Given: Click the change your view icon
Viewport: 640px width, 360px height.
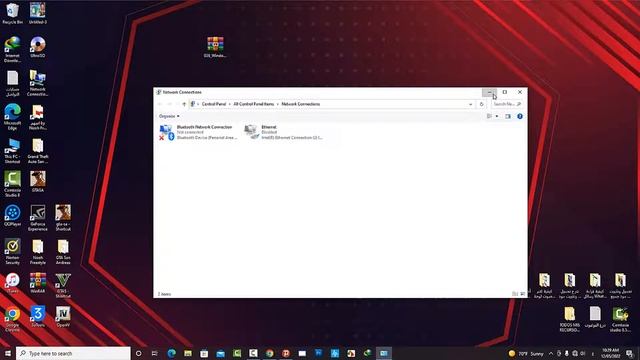Looking at the screenshot, I should click(x=489, y=116).
